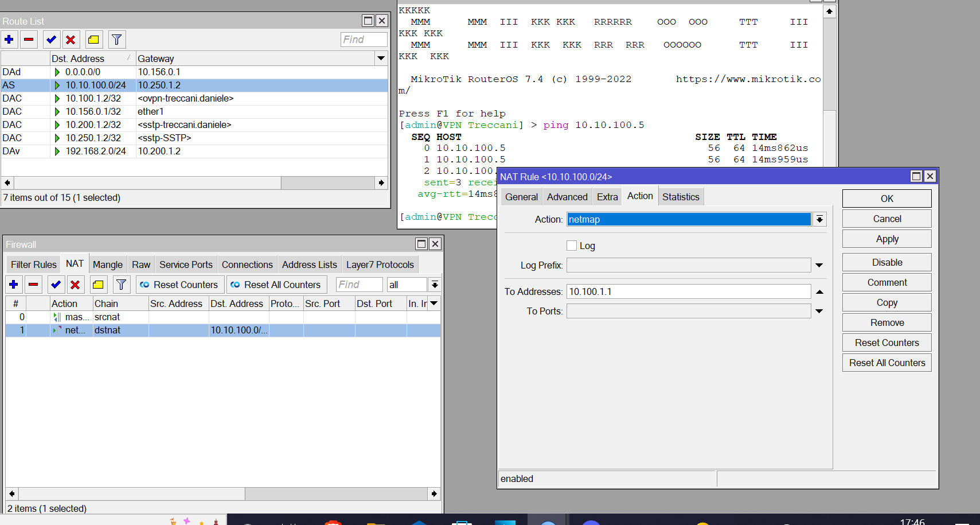
Task: Enable NAT rule with blue checkmark in Firewall
Action: tap(56, 285)
